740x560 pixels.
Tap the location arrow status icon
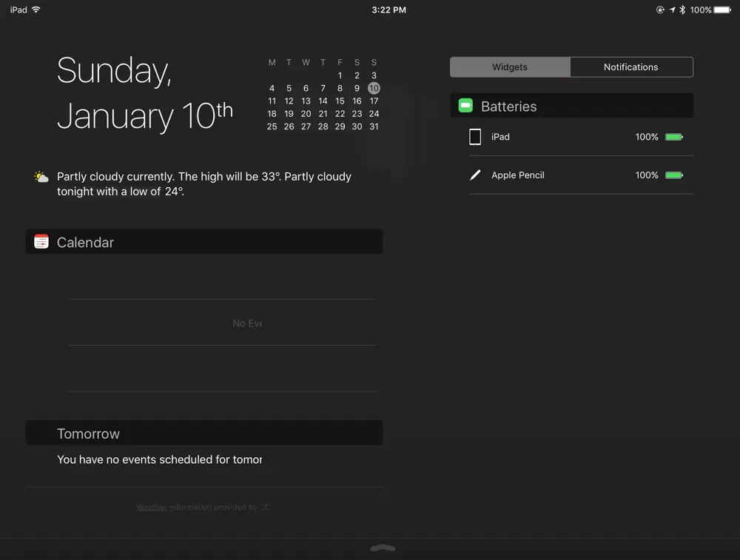click(x=672, y=10)
